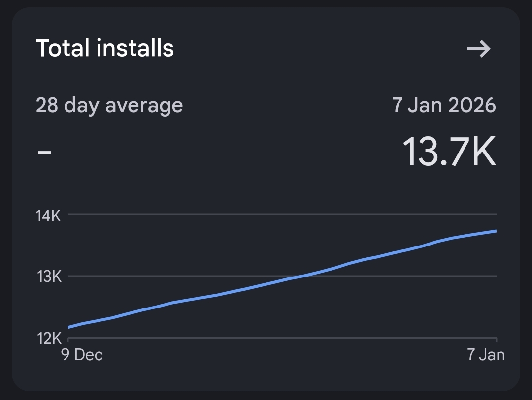The image size is (532, 400).
Task: Select the blue line's starting point at left
Action: [69, 327]
